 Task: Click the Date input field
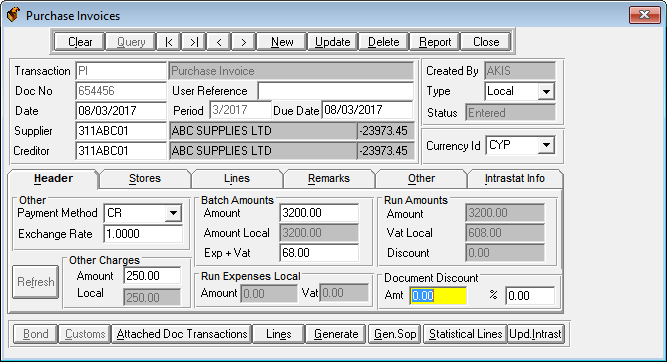(x=121, y=111)
